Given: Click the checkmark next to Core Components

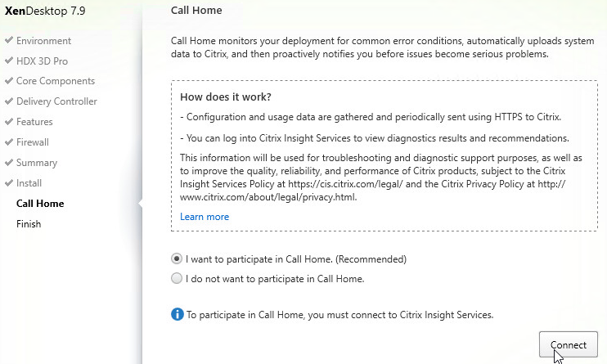Looking at the screenshot, I should pyautogui.click(x=9, y=80).
